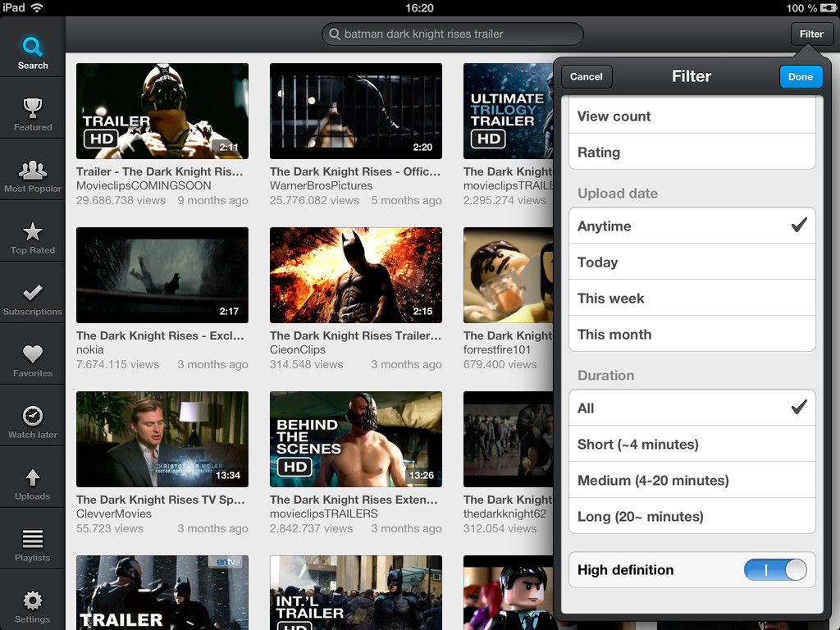Open the entv TRAILER thumbnail

coord(162,592)
